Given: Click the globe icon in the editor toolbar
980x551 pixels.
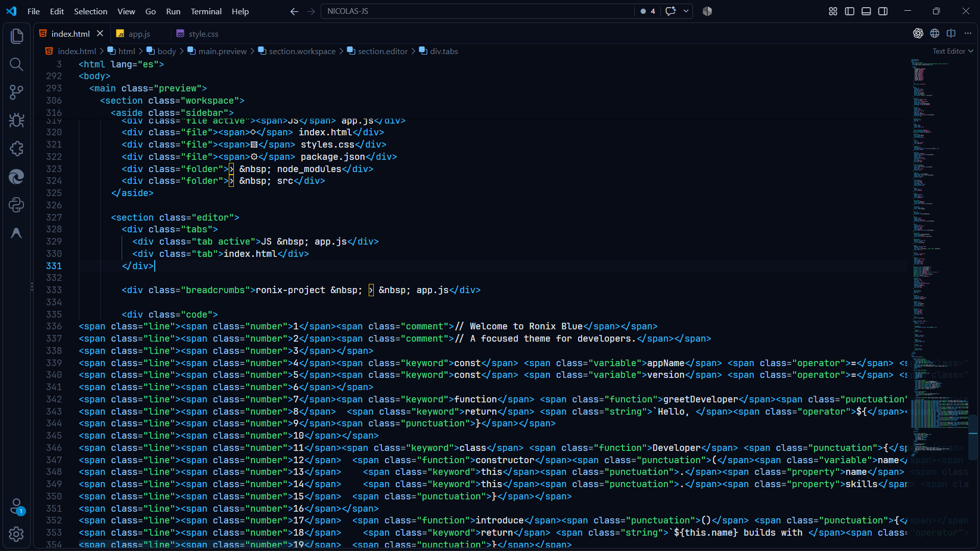Looking at the screenshot, I should tap(935, 34).
